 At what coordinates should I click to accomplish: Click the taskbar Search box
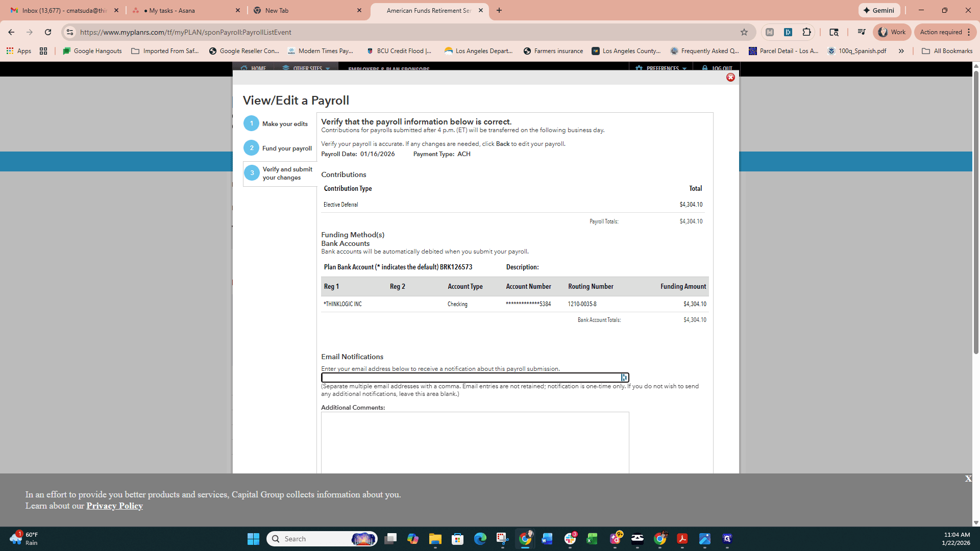point(322,539)
